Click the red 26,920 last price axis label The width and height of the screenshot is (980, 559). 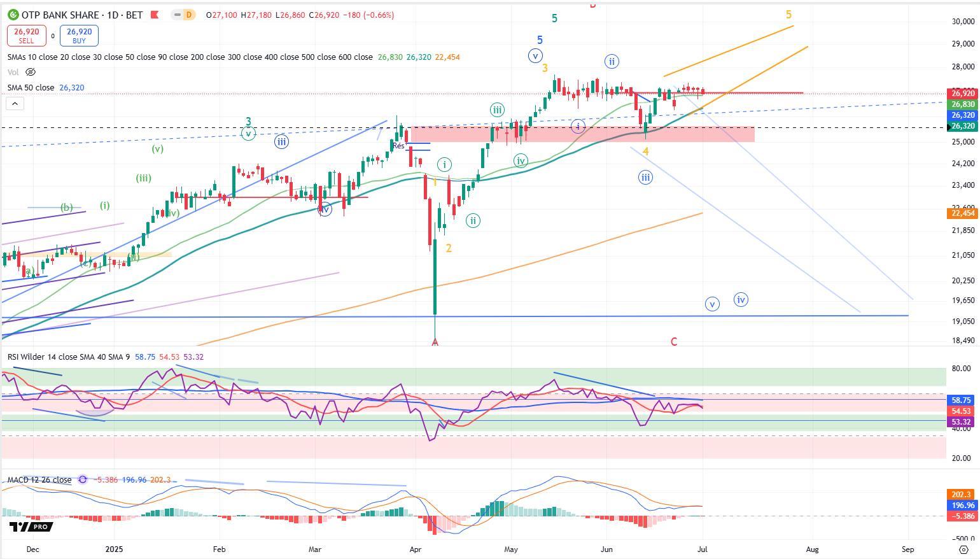click(963, 94)
